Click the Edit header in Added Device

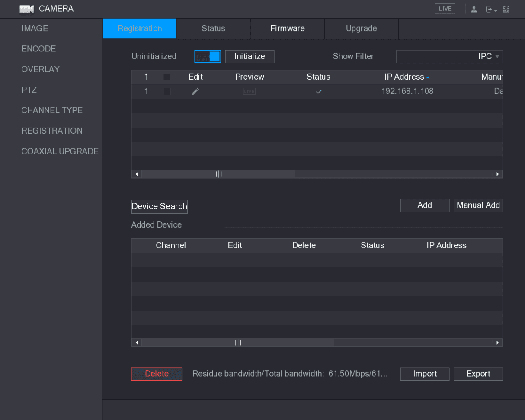tap(235, 245)
